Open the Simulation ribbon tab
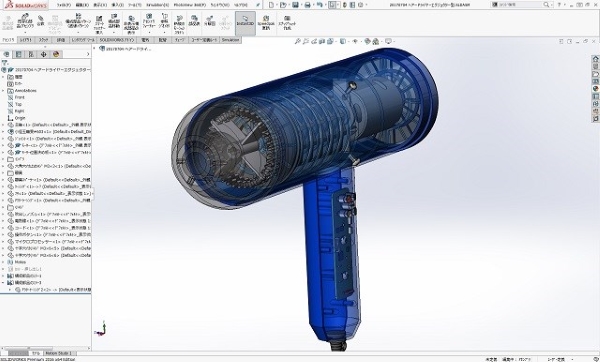This screenshot has width=600, height=362. pos(230,40)
